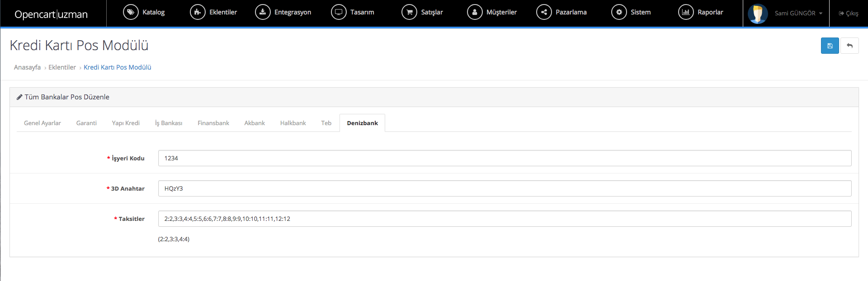Click the Entegrasyon download icon
This screenshot has width=868, height=281.
(x=263, y=12)
